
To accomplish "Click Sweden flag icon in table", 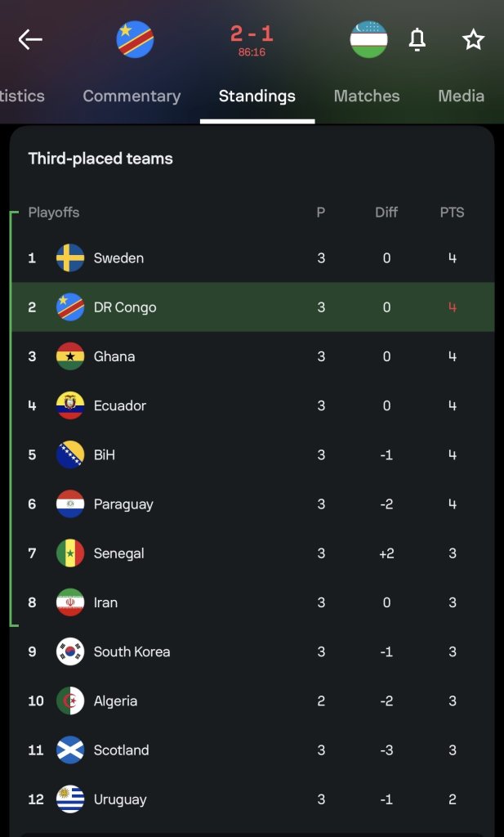I will click(x=70, y=257).
